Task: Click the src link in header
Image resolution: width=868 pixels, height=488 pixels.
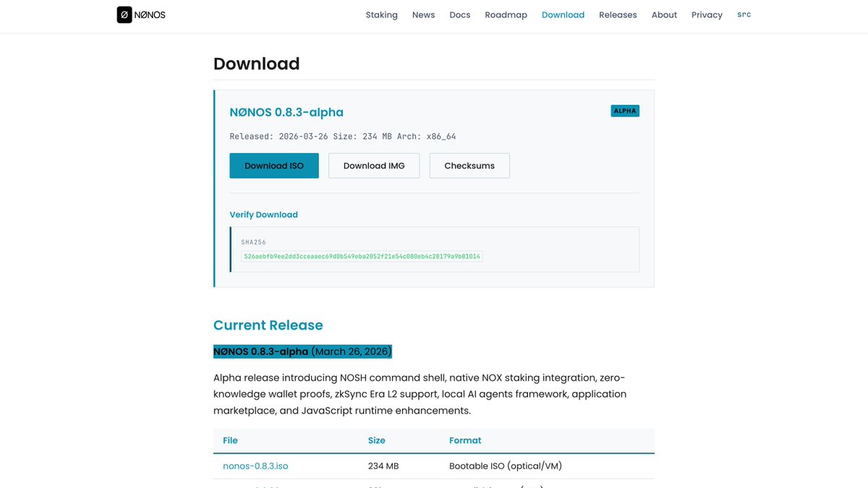Action: 744,14
